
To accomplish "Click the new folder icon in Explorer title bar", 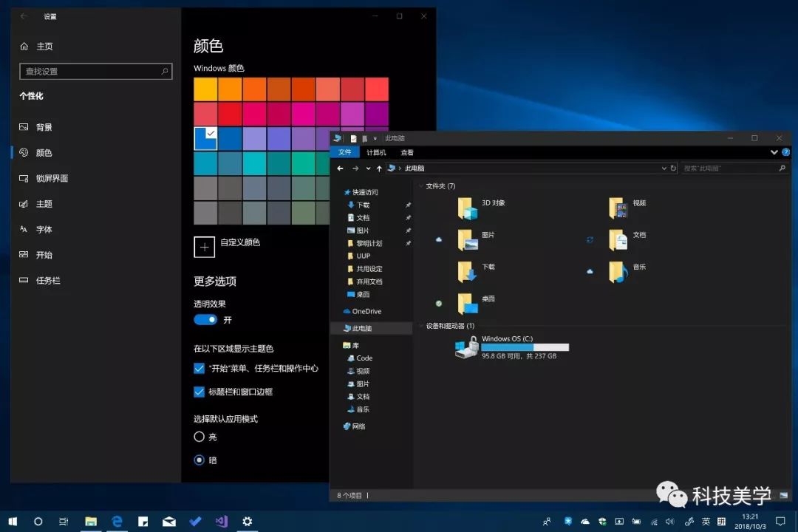I will coord(364,138).
